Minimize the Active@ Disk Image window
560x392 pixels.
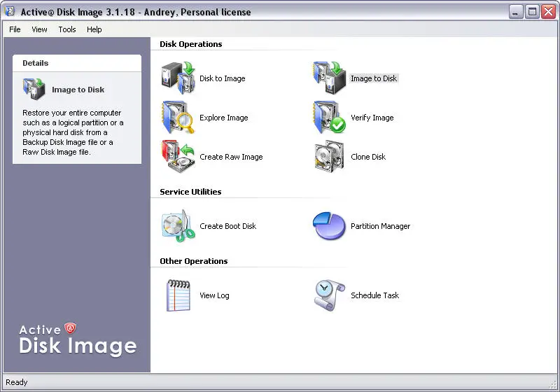click(515, 12)
